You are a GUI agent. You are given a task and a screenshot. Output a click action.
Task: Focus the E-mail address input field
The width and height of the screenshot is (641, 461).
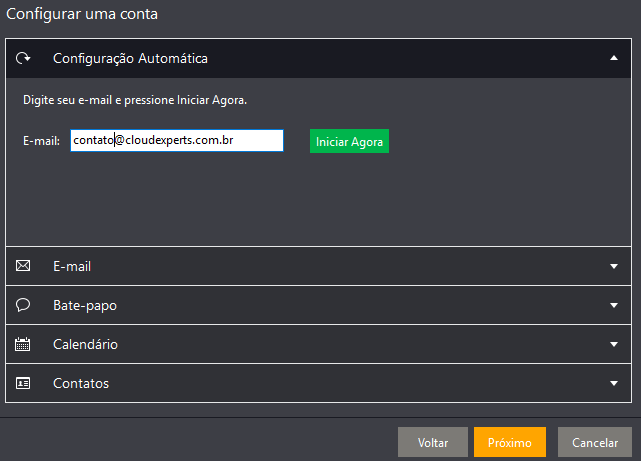pos(177,141)
